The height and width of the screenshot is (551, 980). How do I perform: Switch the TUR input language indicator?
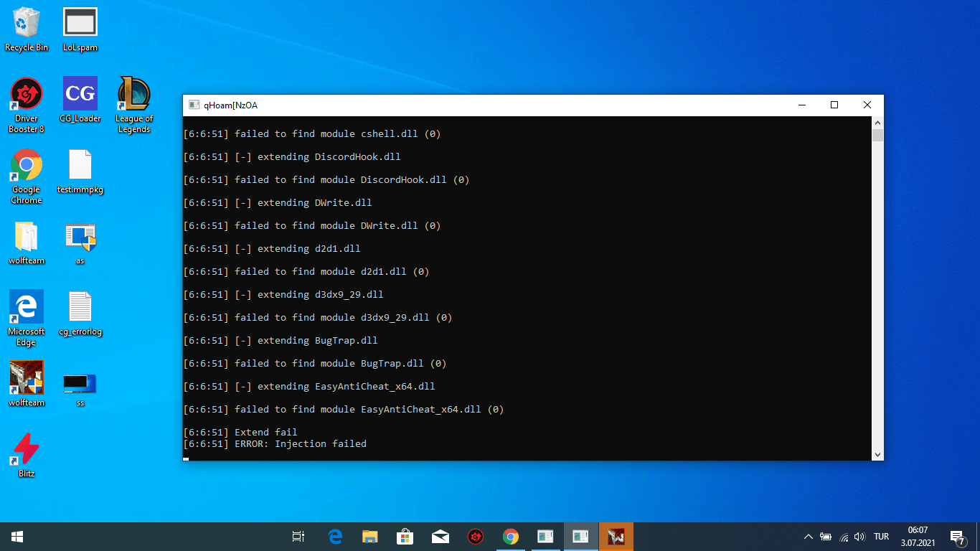(x=882, y=537)
